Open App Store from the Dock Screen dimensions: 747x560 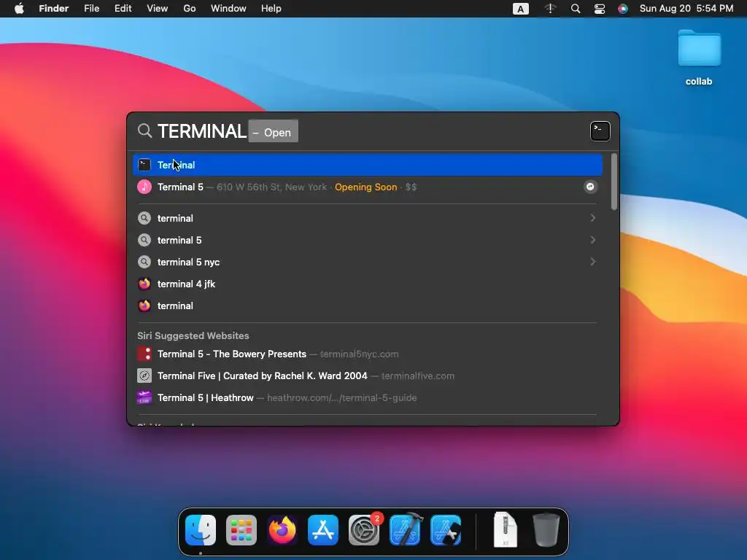tap(323, 530)
